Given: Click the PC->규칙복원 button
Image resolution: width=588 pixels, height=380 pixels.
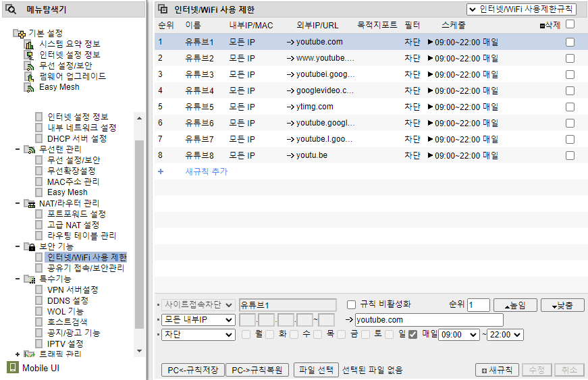Looking at the screenshot, I should pyautogui.click(x=257, y=370).
